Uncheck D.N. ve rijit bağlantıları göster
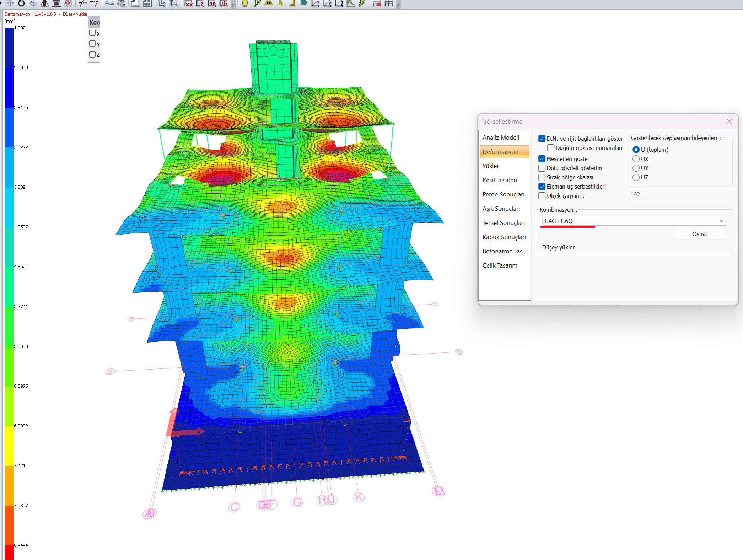The image size is (743, 560). 542,139
